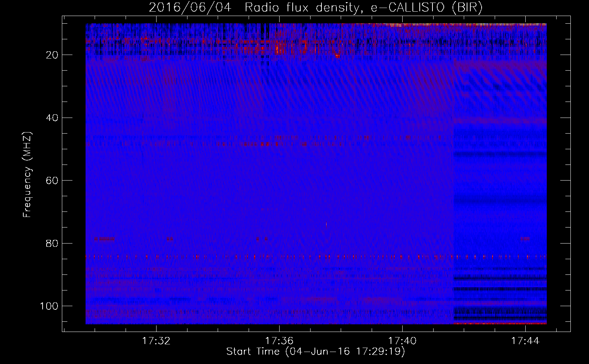This screenshot has width=589, height=364.
Task: Click the '100' frequency tick label
Action: tap(49, 306)
